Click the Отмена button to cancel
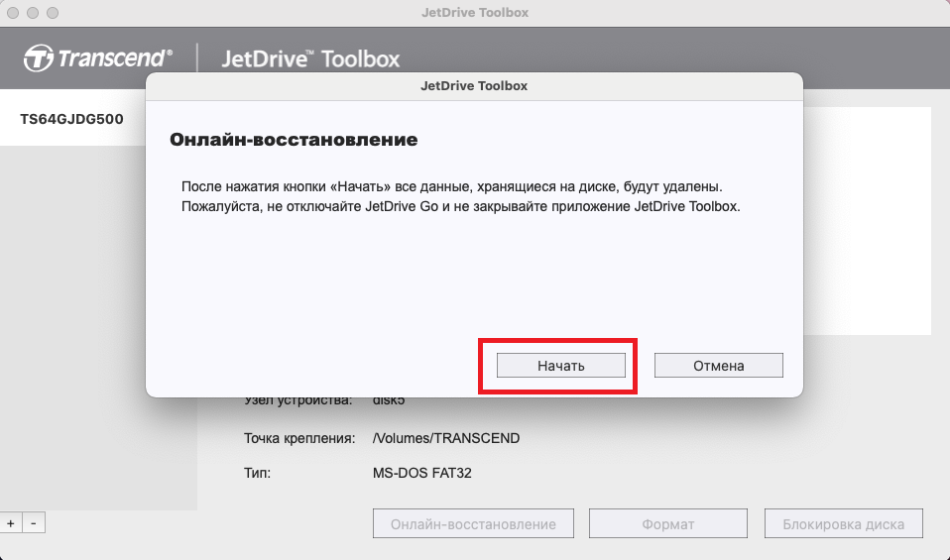Screen dimensions: 950x560 point(719,366)
